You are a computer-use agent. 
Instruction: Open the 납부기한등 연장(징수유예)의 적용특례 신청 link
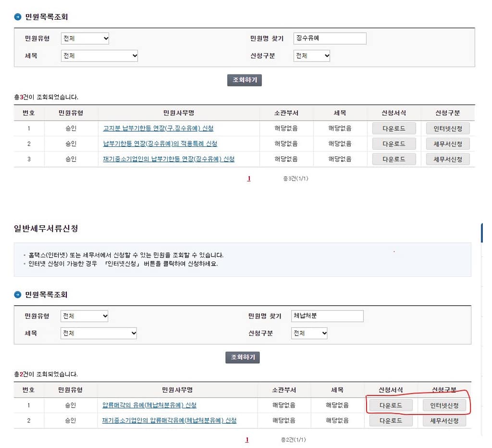160,144
